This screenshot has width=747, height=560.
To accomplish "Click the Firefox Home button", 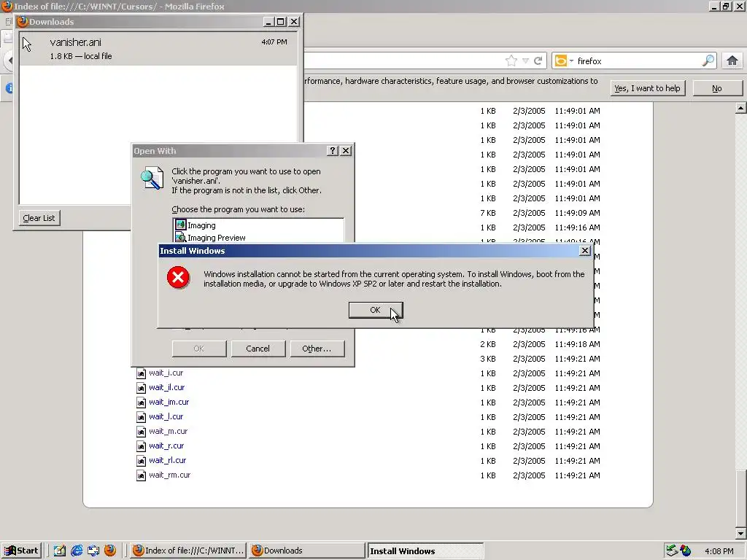I will coord(732,61).
